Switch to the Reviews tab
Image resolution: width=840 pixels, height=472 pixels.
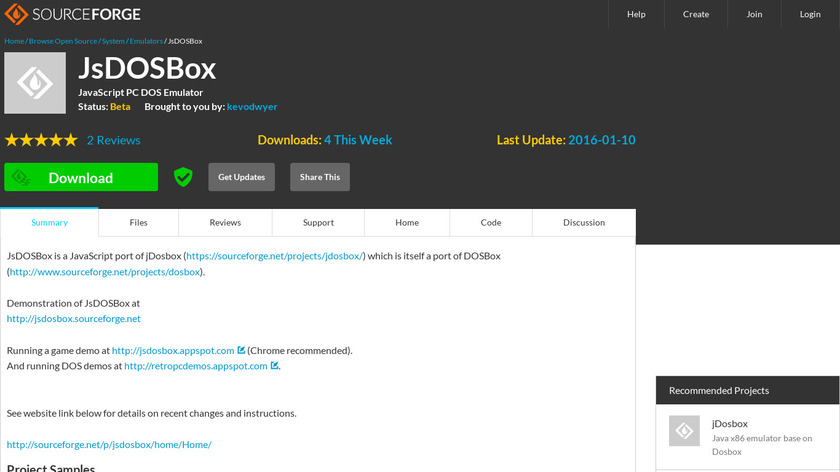tap(225, 222)
